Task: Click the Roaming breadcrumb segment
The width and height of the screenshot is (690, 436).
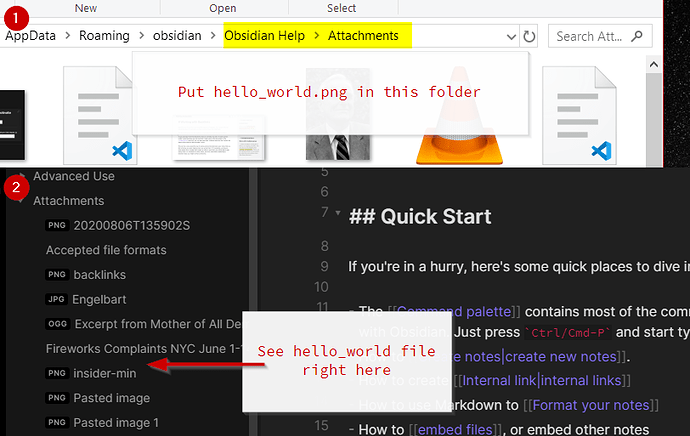Action: click(104, 36)
